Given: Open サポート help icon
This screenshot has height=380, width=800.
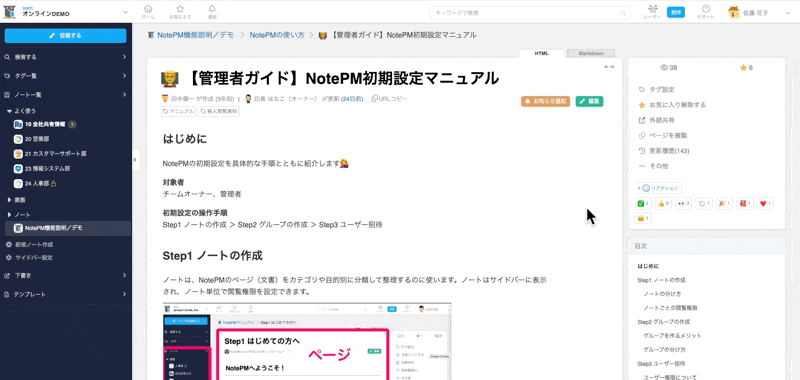Looking at the screenshot, I should (706, 12).
